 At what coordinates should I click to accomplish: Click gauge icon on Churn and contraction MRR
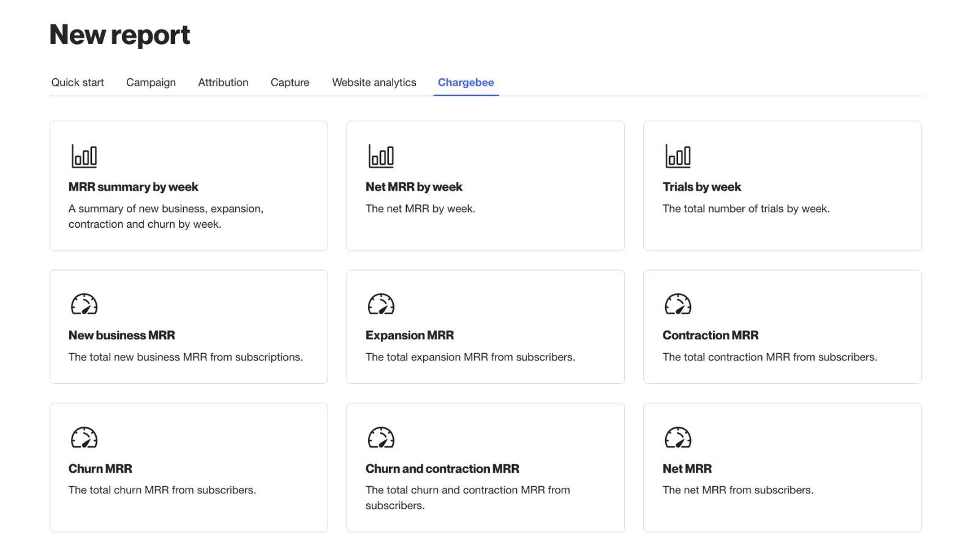[381, 438]
